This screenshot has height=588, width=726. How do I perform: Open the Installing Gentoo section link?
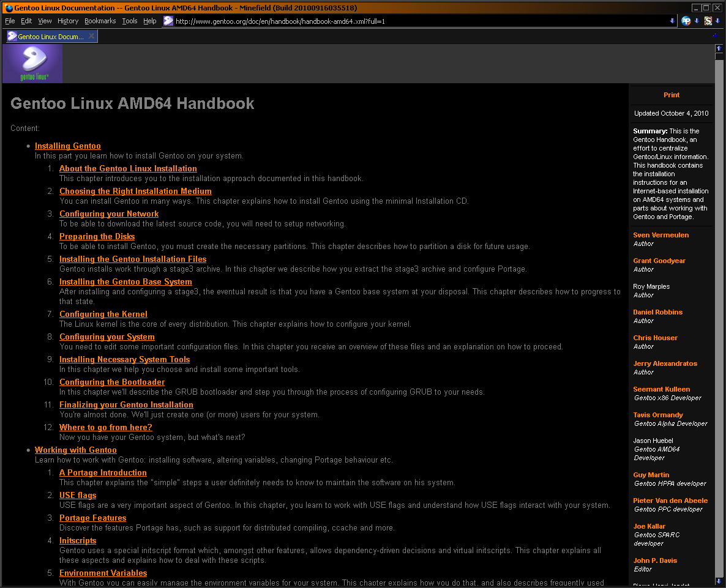click(x=67, y=146)
